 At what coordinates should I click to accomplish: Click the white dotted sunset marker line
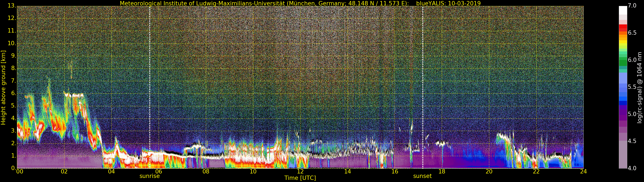point(423,87)
